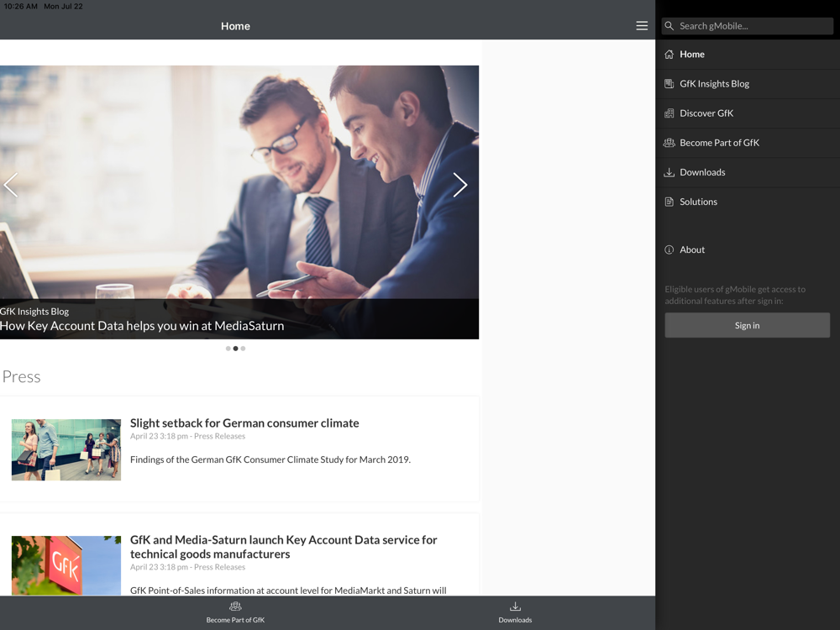Show the previous carousel slide

[x=11, y=185]
